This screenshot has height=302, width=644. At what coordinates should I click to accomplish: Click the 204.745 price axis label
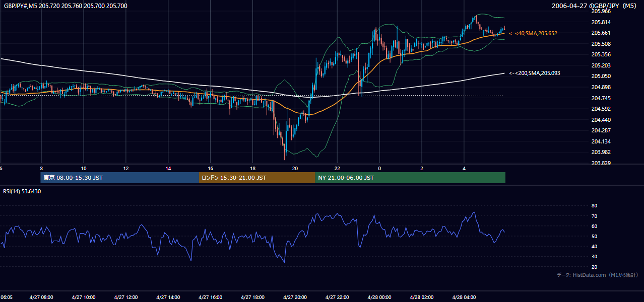click(601, 98)
